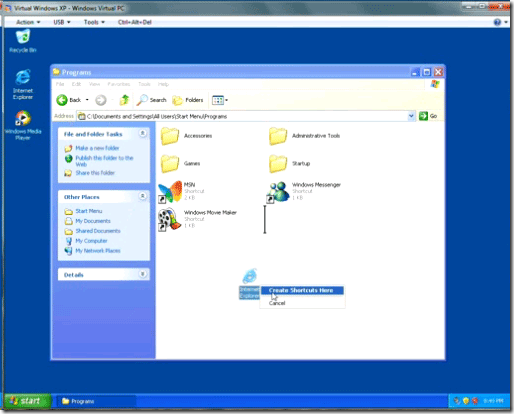Click the green Go arrow button
The image size is (514, 414).
(423, 116)
